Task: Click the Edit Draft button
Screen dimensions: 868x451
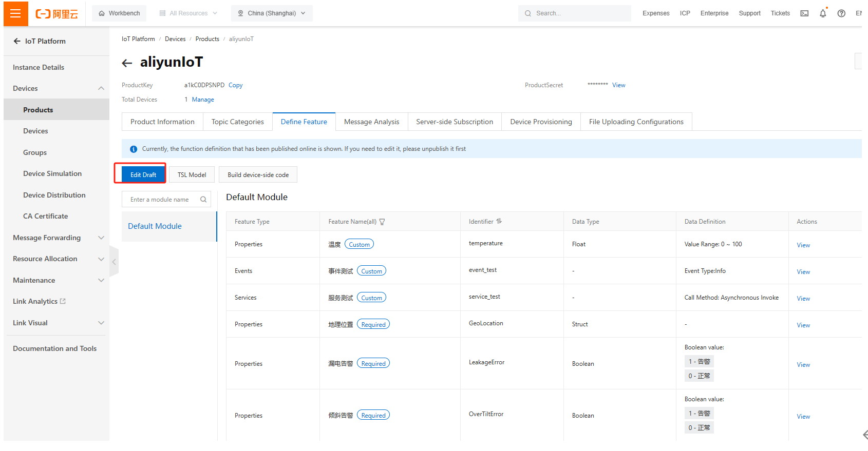Action: pyautogui.click(x=143, y=175)
